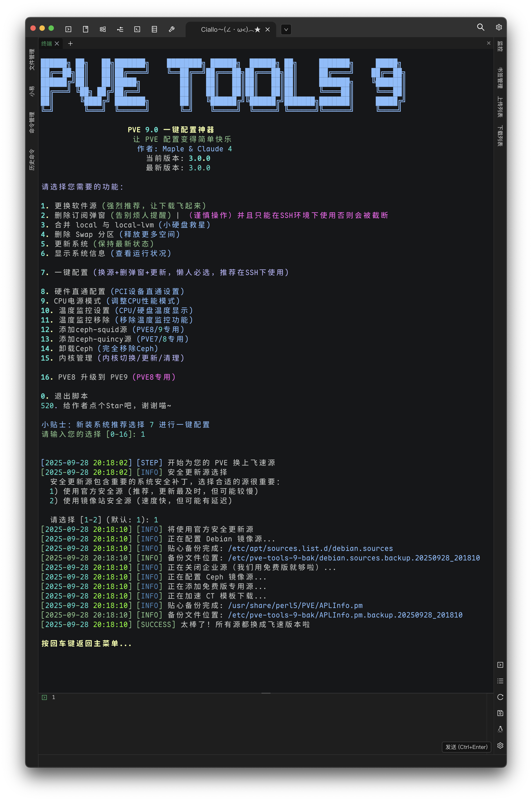This screenshot has width=532, height=801.
Task: Click the gear icon in the bottom right sidebar
Action: (500, 745)
